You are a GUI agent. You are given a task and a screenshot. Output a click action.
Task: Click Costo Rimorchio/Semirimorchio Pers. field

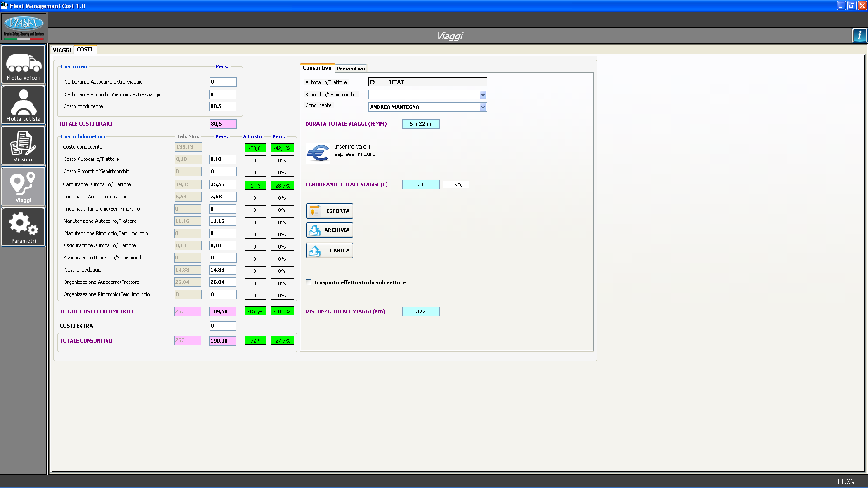coord(223,171)
